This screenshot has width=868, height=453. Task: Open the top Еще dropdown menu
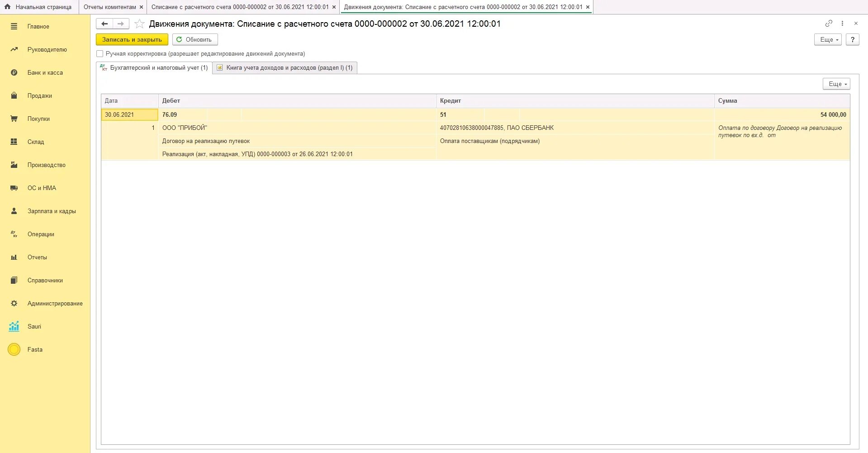pyautogui.click(x=828, y=40)
